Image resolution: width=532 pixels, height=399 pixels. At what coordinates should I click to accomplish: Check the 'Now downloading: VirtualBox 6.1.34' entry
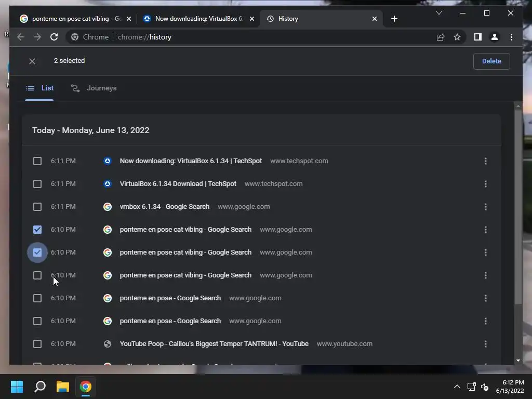[37, 161]
